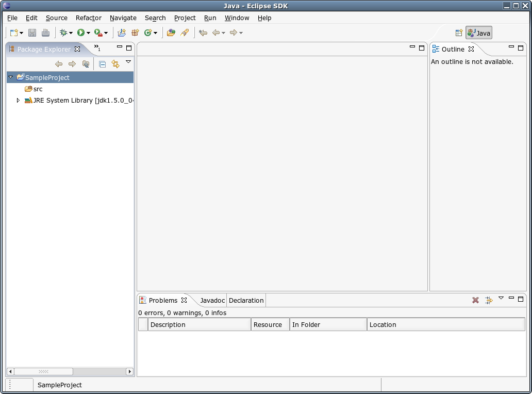
Task: Open the New wizard dropdown arrow
Action: pos(22,34)
